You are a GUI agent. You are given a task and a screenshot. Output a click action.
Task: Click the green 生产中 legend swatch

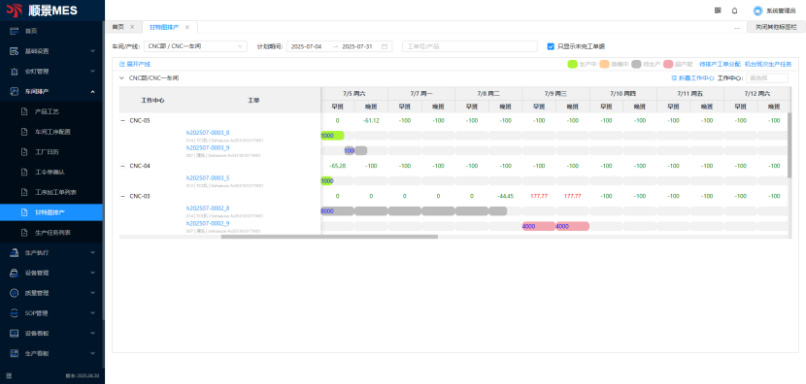(572, 64)
